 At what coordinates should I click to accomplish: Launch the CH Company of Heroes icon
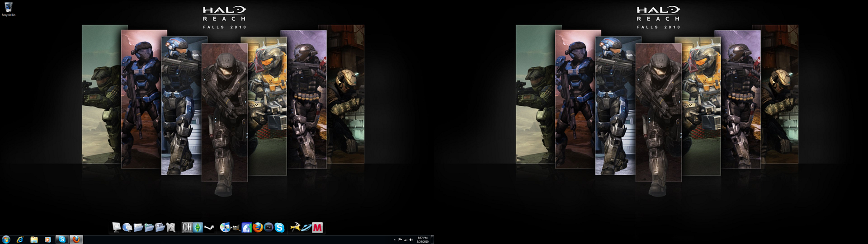click(x=187, y=227)
